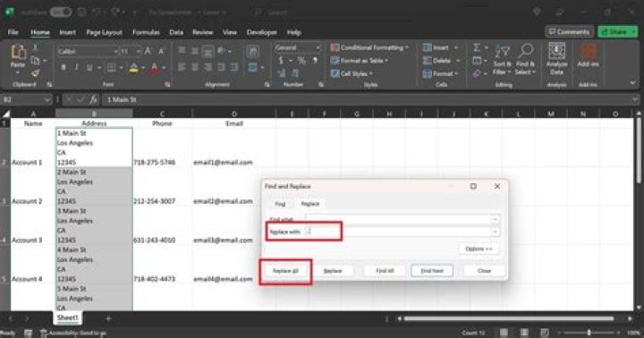This screenshot has height=338, width=644.
Task: Toggle Italic formatting
Action: point(76,67)
